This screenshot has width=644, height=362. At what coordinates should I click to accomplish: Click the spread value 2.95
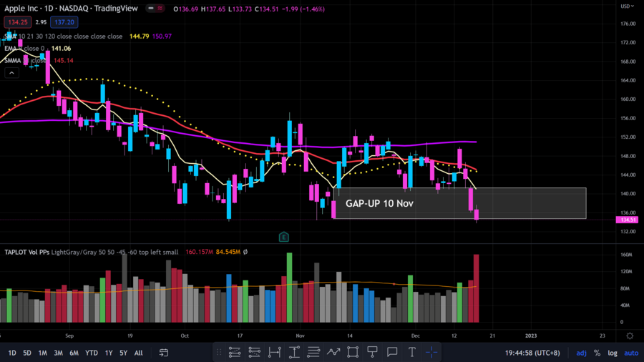(x=41, y=22)
